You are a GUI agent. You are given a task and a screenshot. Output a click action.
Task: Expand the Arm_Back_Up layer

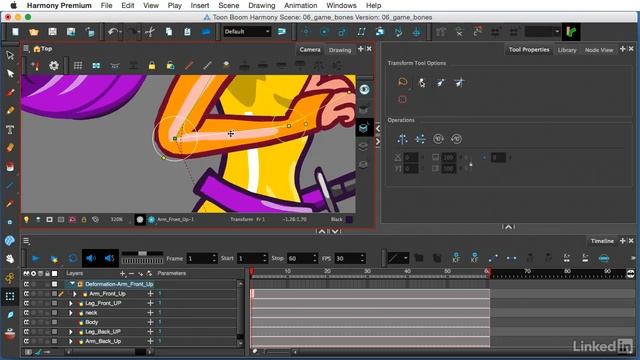71,341
